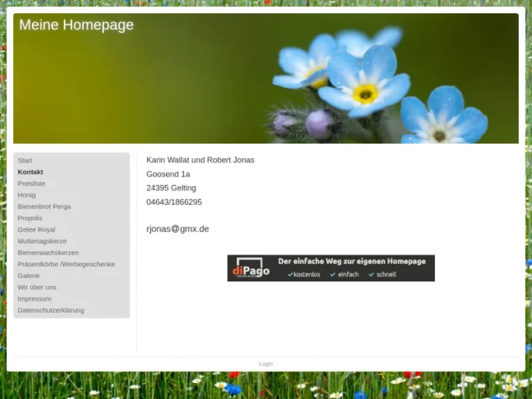
Task: Open Bienenbrot Perga menu entry
Action: click(44, 206)
